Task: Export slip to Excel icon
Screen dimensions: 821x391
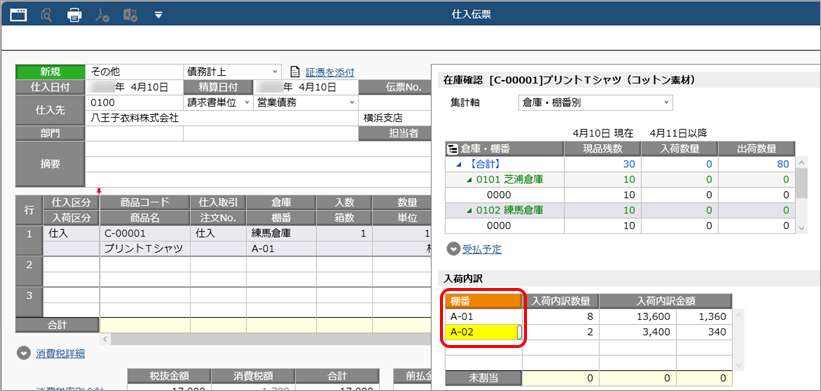Action: point(130,15)
